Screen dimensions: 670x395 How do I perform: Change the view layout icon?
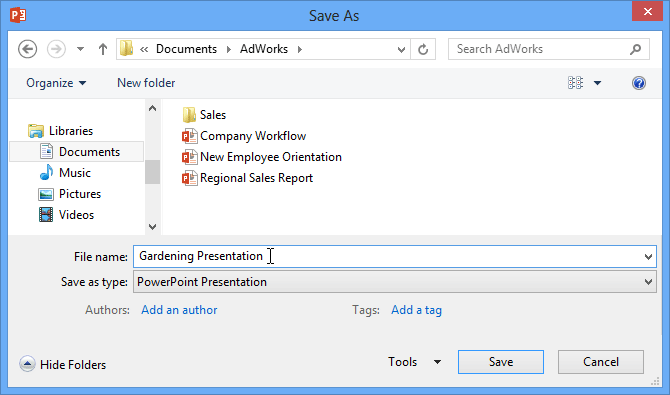click(575, 83)
